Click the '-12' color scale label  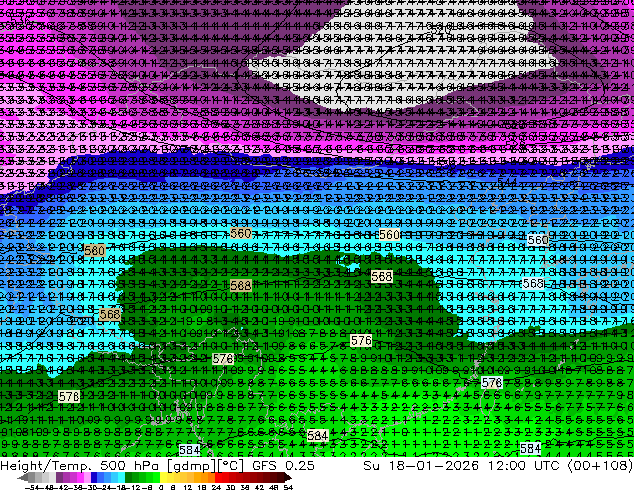point(133,488)
